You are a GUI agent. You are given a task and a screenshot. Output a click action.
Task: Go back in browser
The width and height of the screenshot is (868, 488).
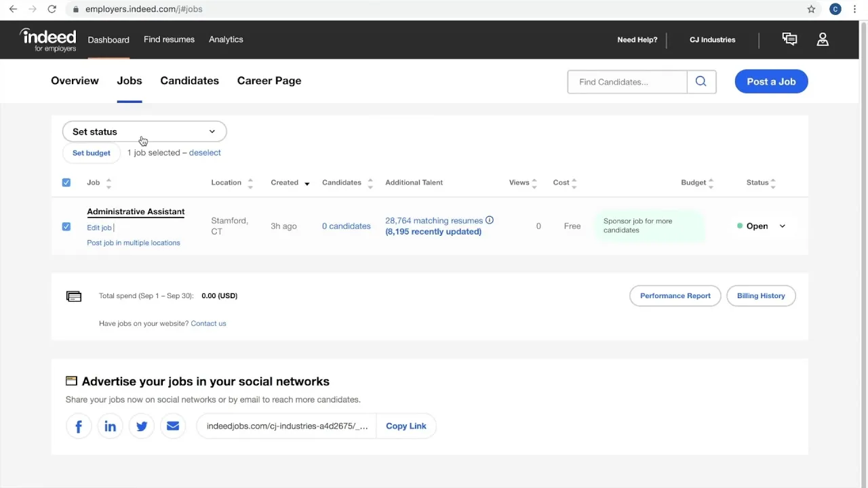pos(13,9)
